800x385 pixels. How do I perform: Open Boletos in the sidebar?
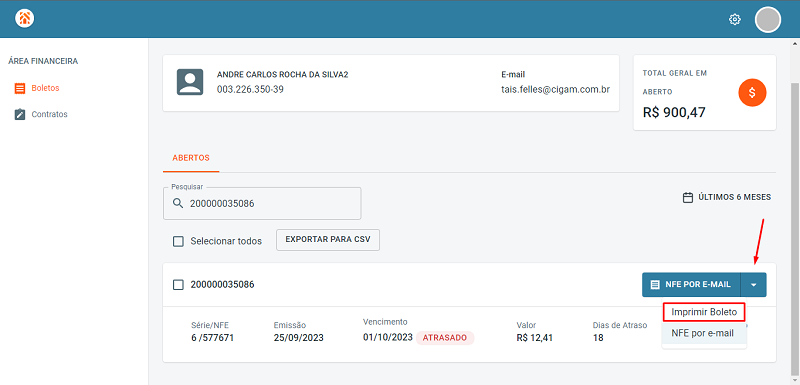[x=45, y=88]
